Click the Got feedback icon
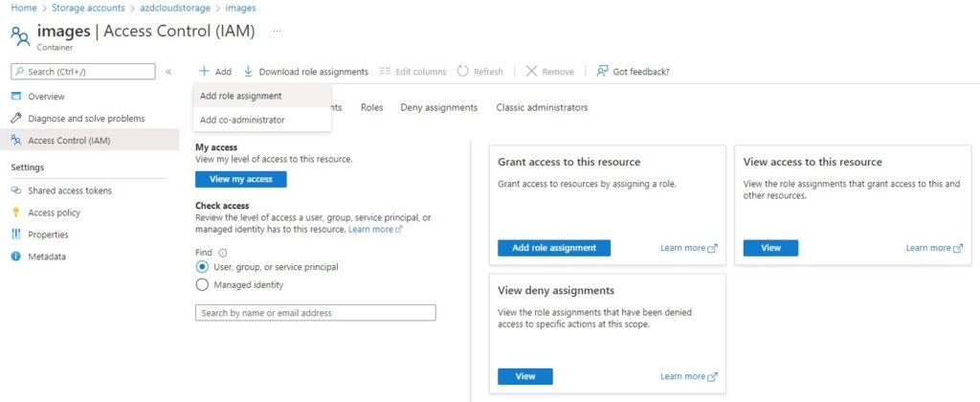This screenshot has height=402, width=980. [602, 71]
